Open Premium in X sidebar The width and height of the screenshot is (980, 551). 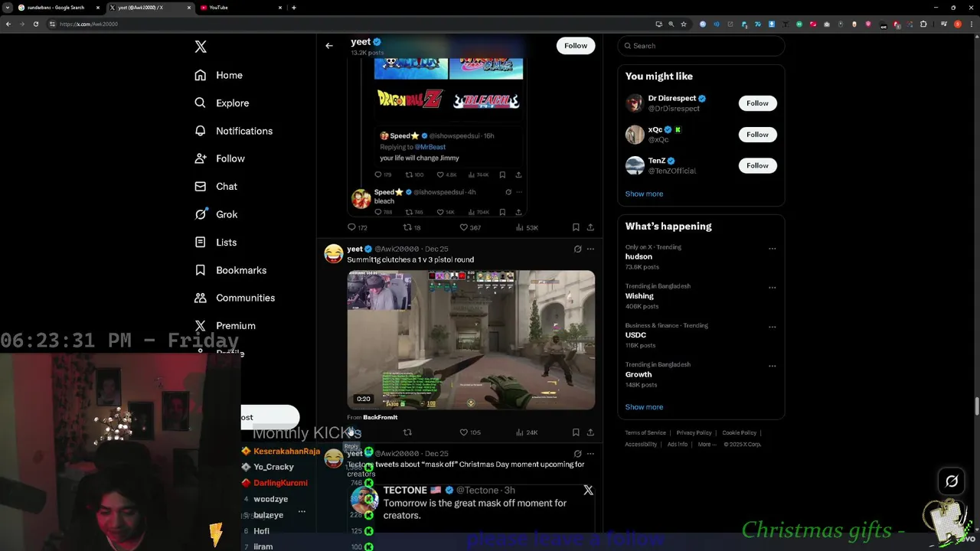225,325
